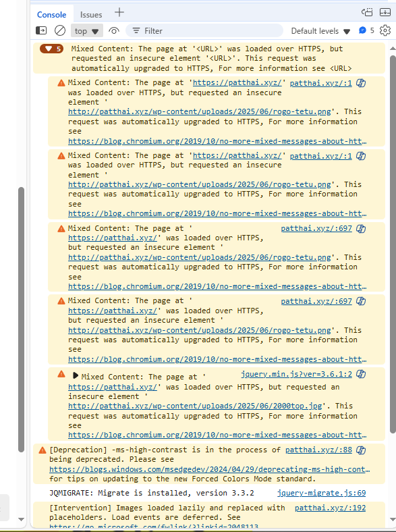Click console scrollbar down arrow
396x532 pixels.
393,519
